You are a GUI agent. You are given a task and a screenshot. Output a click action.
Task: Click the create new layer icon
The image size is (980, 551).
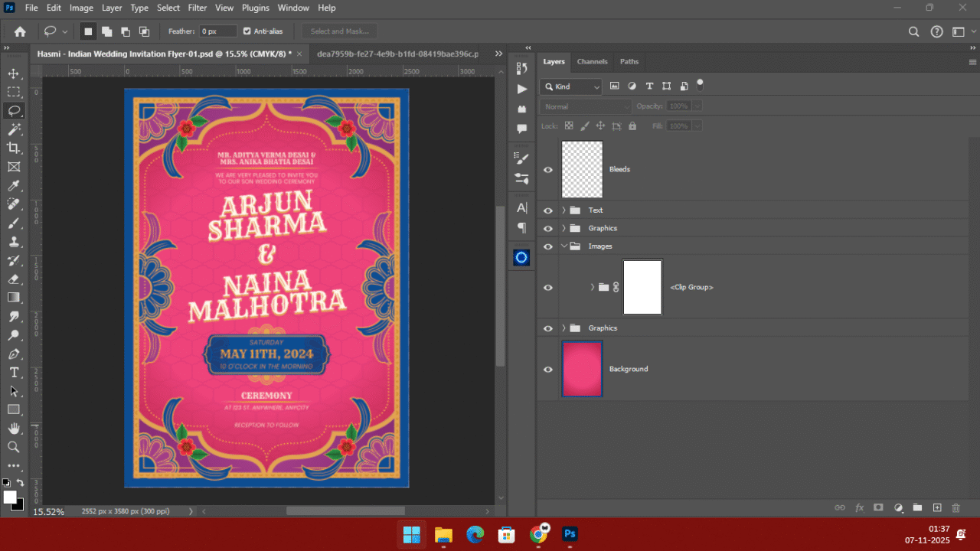[936, 507]
